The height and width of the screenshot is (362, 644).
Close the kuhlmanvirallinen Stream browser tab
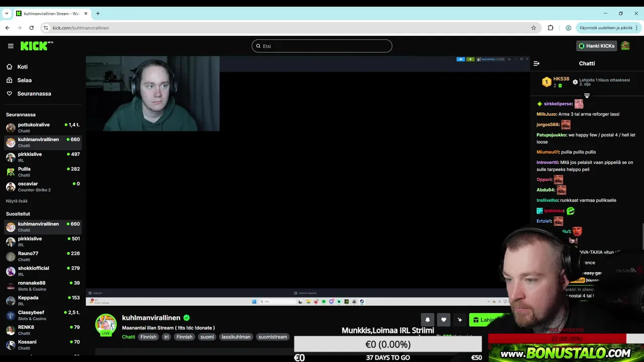click(86, 14)
